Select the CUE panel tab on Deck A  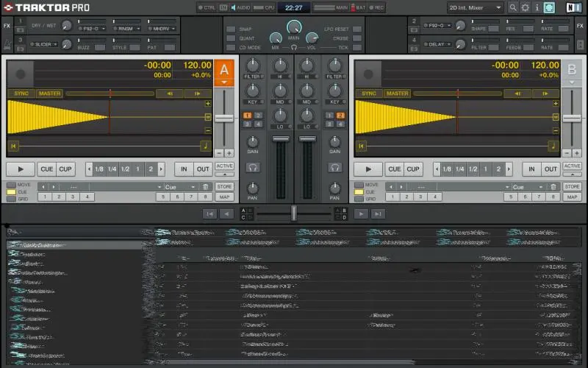tap(12, 192)
